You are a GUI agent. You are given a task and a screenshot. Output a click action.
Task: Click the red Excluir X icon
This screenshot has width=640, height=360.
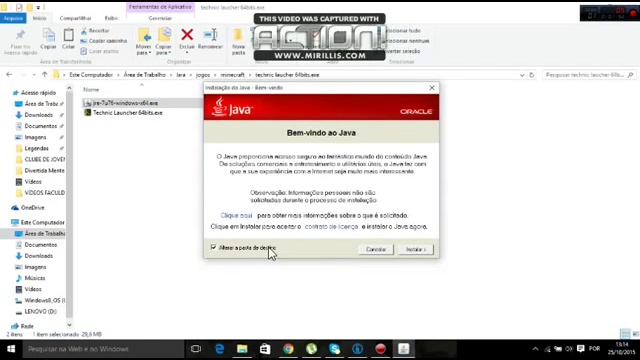pos(187,35)
